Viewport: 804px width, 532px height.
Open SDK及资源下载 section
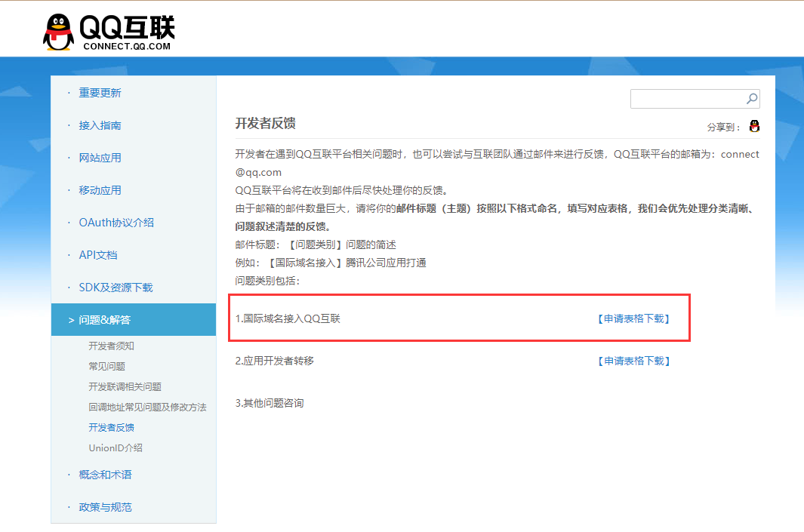point(116,288)
